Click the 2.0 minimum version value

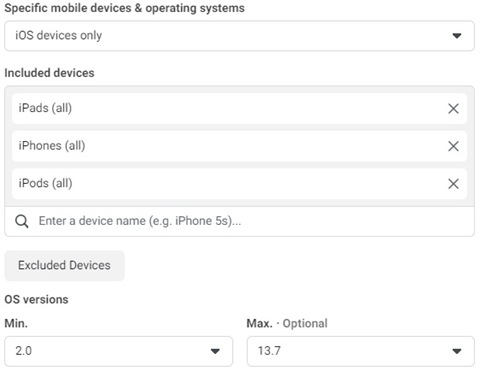coord(24,351)
